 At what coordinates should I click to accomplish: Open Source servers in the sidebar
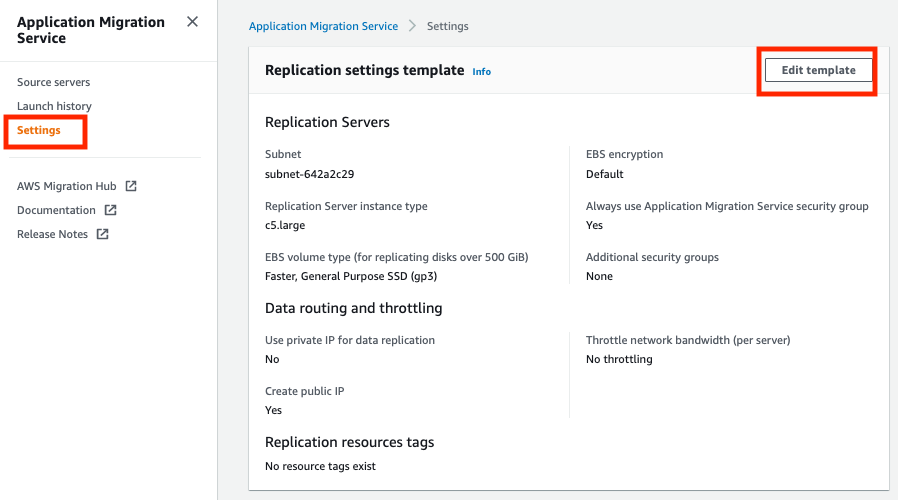click(53, 82)
